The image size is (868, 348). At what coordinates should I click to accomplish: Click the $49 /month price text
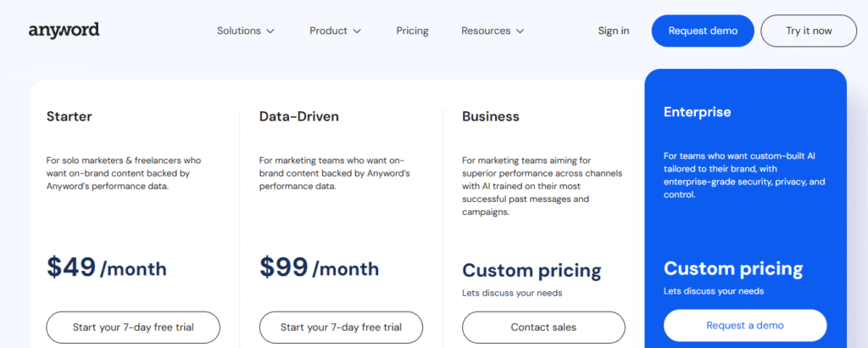click(x=107, y=268)
